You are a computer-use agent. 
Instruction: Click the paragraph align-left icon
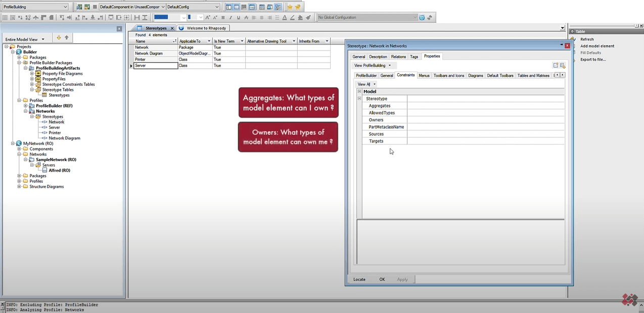[253, 17]
